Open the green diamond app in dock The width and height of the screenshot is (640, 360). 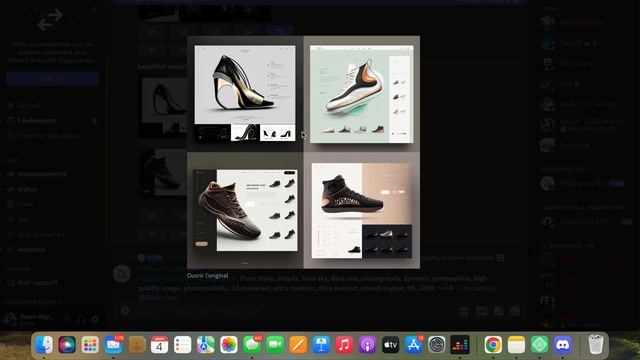(x=539, y=345)
